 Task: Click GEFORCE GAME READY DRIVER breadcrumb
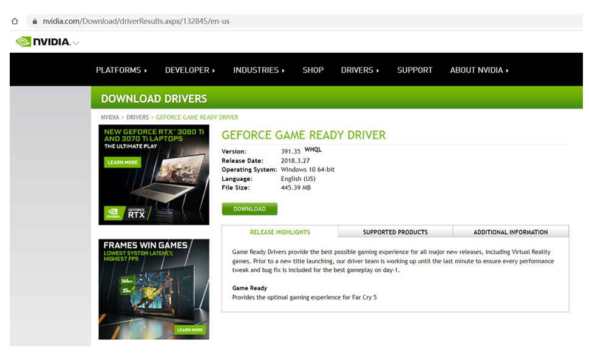pyautogui.click(x=197, y=118)
